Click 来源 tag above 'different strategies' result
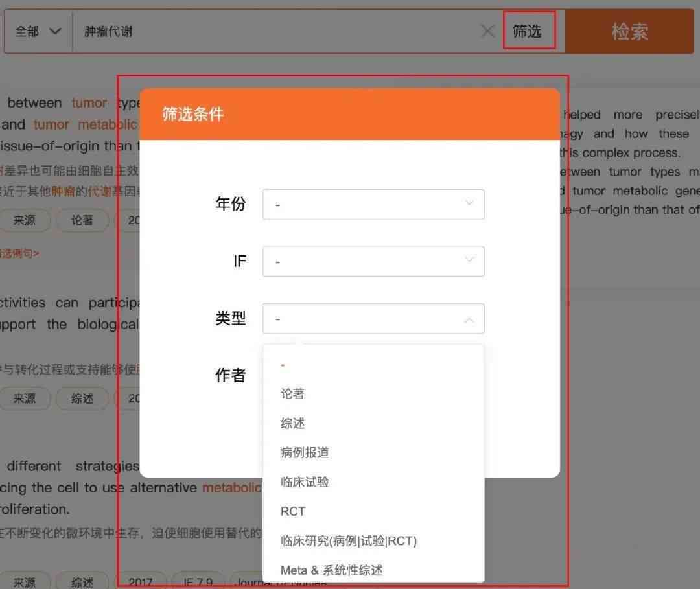The width and height of the screenshot is (700, 589). pyautogui.click(x=24, y=398)
